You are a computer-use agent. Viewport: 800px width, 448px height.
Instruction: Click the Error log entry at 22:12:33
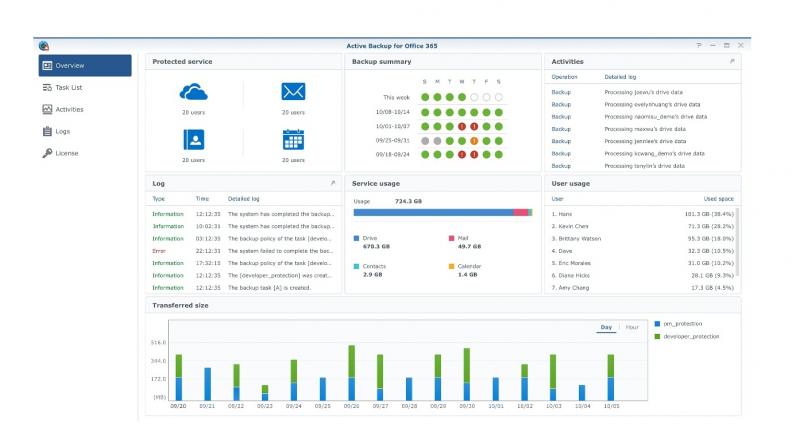coord(243,251)
